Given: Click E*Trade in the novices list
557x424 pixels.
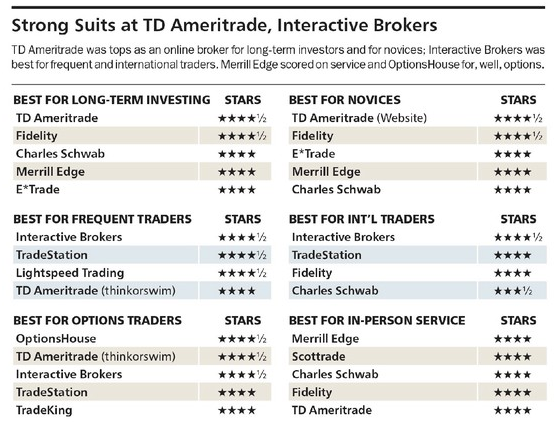Looking at the screenshot, I should [313, 154].
